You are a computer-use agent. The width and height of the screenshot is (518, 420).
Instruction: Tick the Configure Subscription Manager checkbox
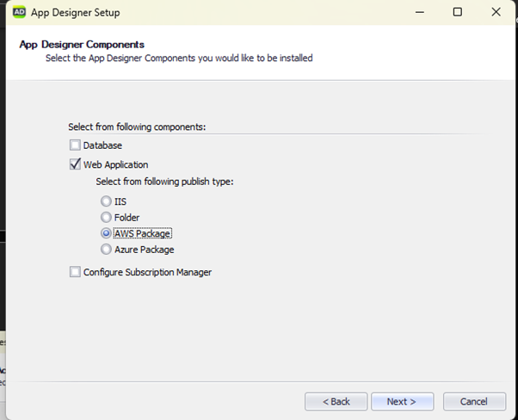coord(75,272)
